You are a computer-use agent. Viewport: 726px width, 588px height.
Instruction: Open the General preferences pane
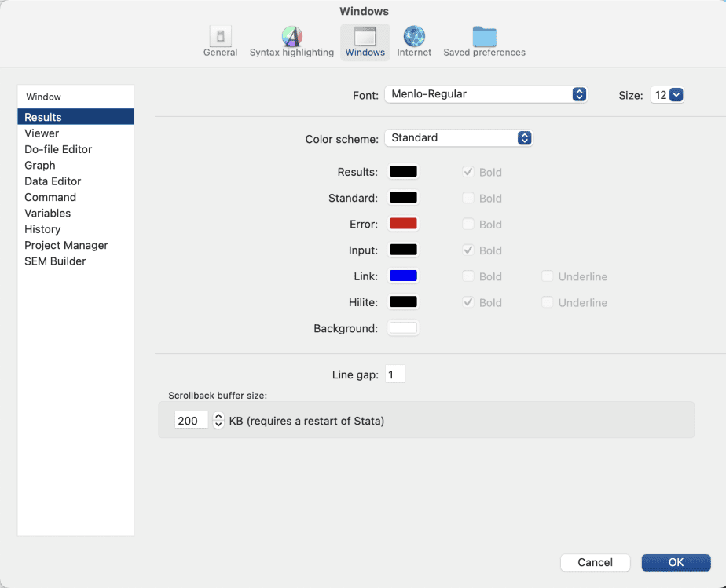click(x=220, y=42)
